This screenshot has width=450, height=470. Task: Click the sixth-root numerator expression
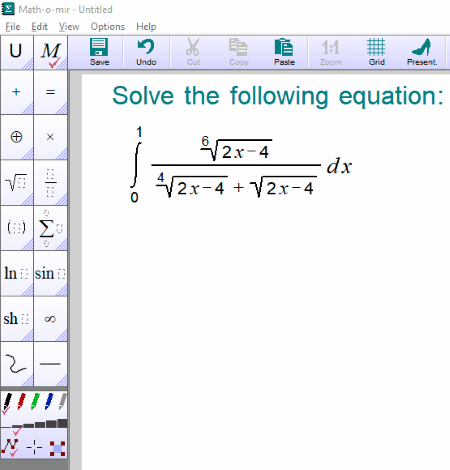pyautogui.click(x=236, y=149)
